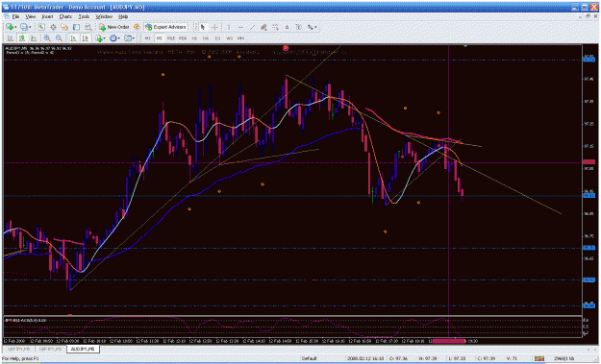Viewport: 601px width, 364px height.
Task: Select the Text drawing tool
Action: coord(287,27)
